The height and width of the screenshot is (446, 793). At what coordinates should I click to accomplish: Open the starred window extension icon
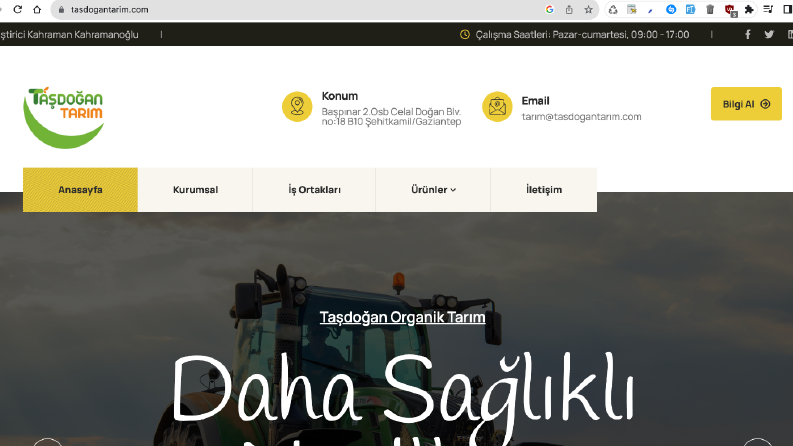tap(632, 9)
